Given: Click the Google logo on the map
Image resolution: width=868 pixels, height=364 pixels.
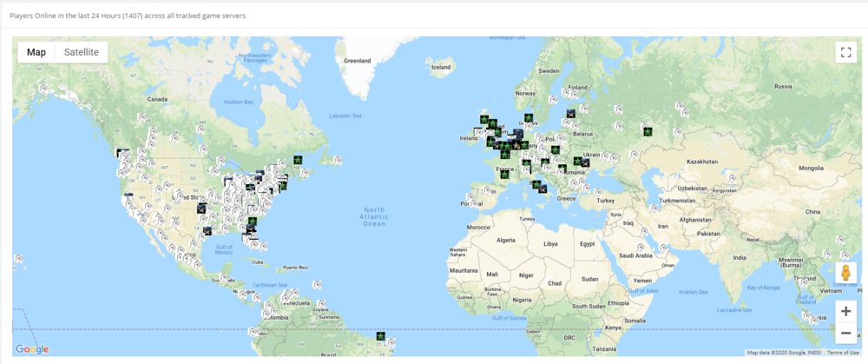Looking at the screenshot, I should [32, 349].
